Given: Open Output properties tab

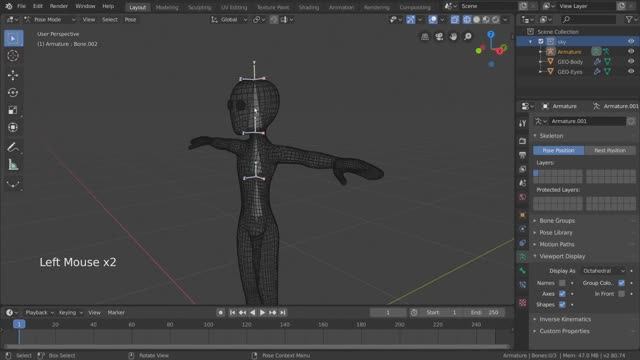Looking at the screenshot, I should click(522, 155).
